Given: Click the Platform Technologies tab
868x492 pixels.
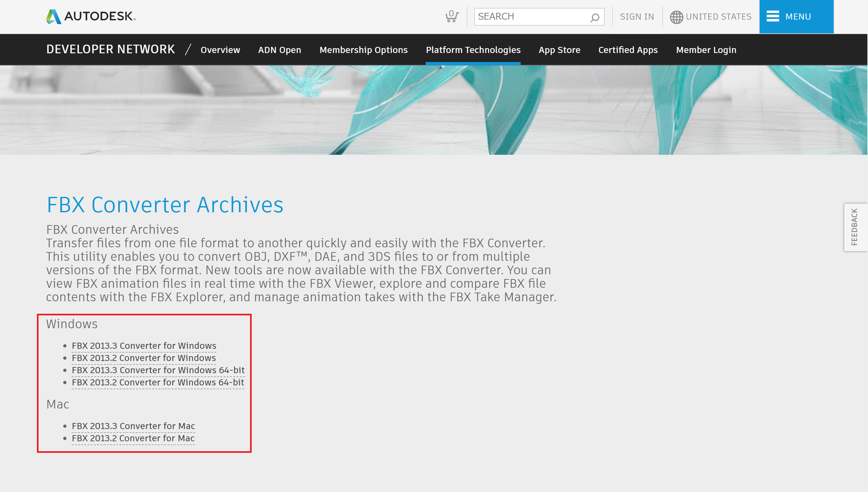Looking at the screenshot, I should (x=473, y=50).
